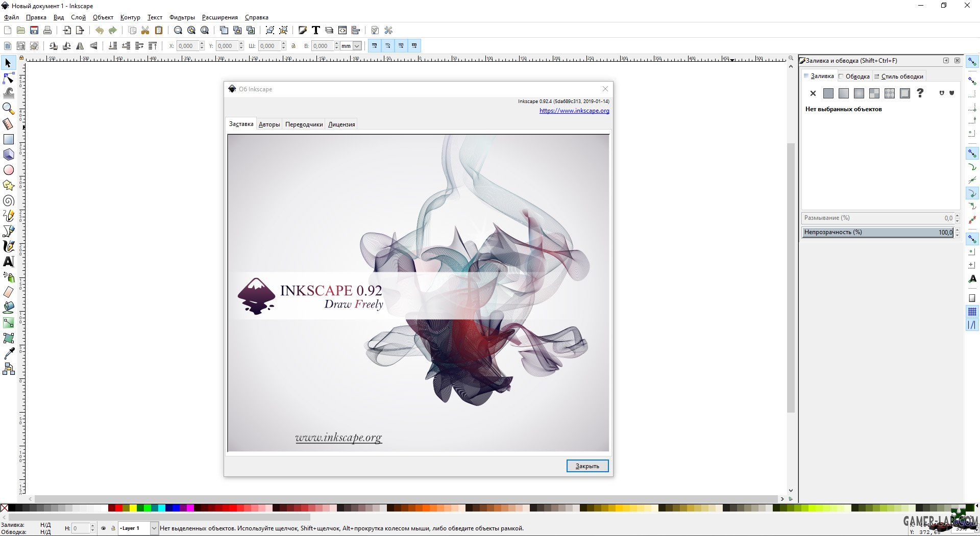Open the Align and Distribute dialog icon

click(x=356, y=31)
